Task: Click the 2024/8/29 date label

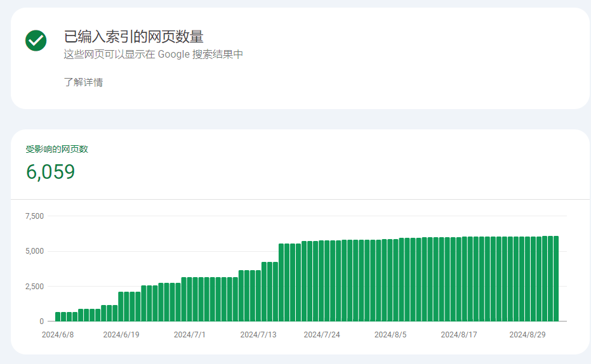Action: coord(528,335)
